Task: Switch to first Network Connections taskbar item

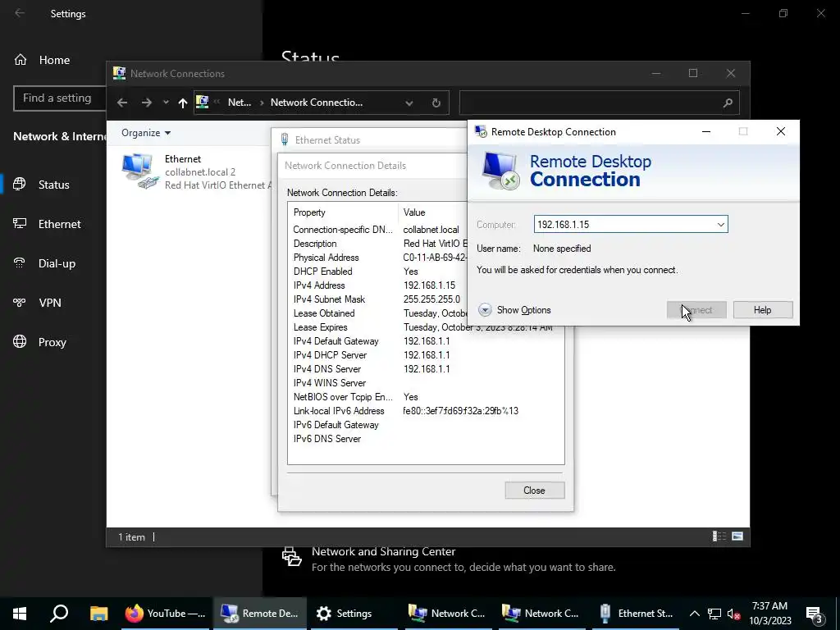Action: (x=447, y=614)
